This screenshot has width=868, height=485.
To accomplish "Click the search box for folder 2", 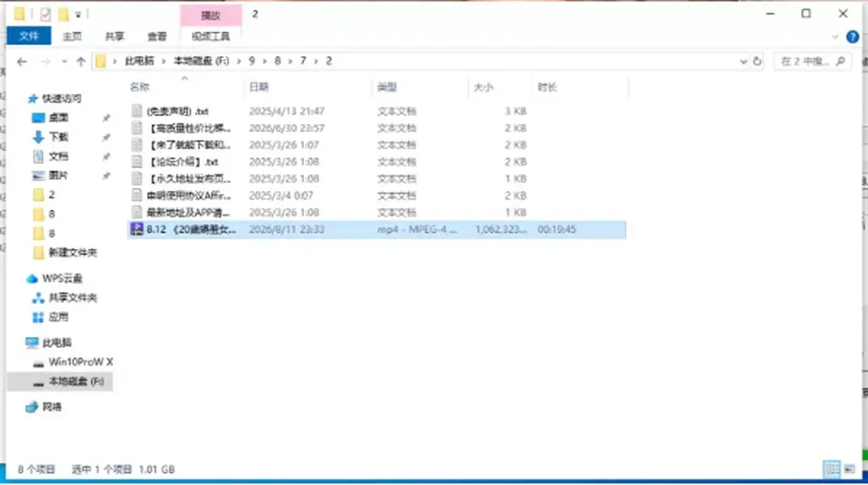I will pyautogui.click(x=812, y=62).
